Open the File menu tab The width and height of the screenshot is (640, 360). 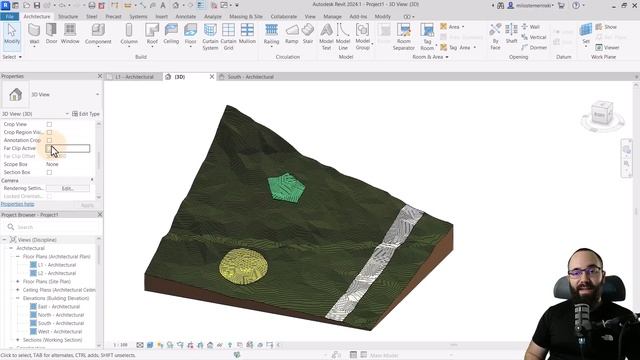9,16
